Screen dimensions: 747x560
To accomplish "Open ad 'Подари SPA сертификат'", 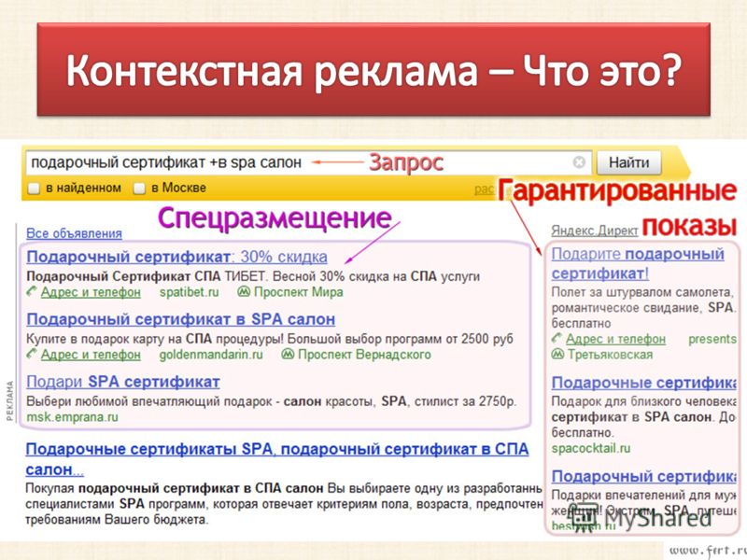I will click(123, 382).
